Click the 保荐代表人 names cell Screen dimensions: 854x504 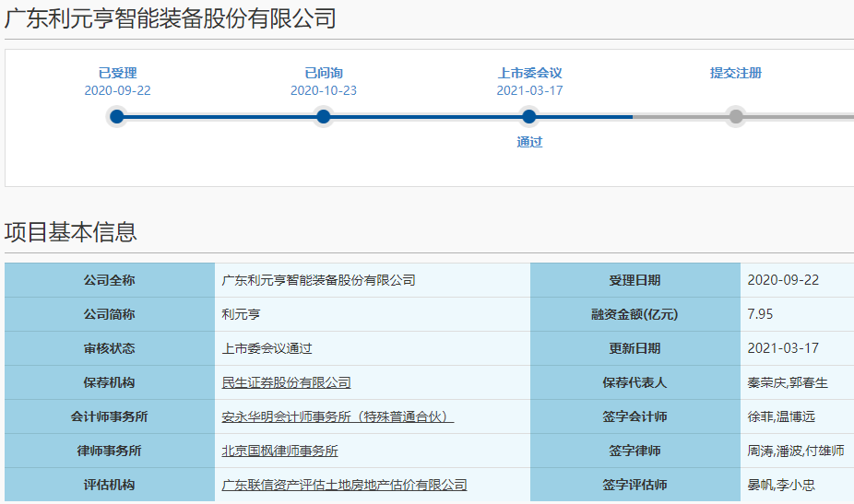coord(787,382)
